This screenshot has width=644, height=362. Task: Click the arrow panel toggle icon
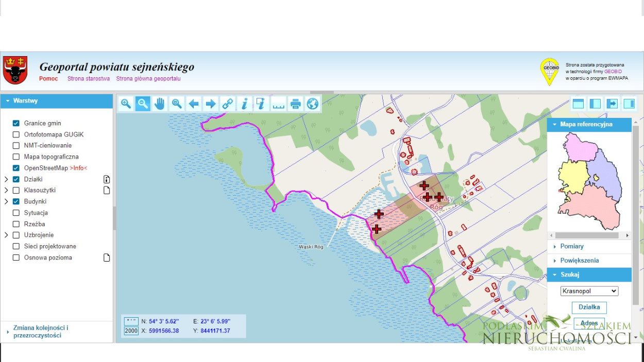pos(612,104)
